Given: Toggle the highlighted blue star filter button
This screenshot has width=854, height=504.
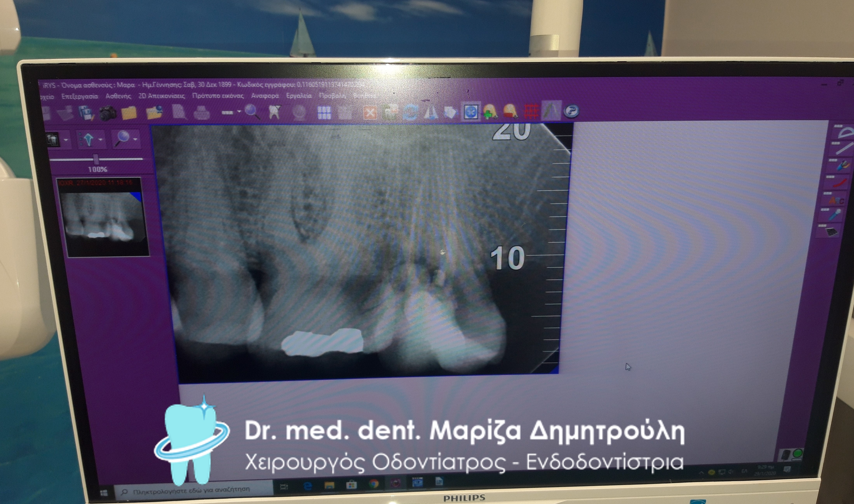Looking at the screenshot, I should click(471, 112).
